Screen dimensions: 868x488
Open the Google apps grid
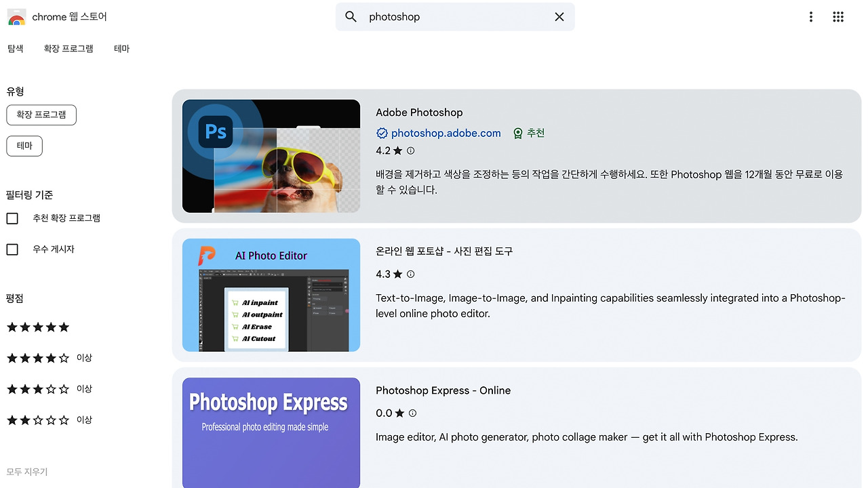point(838,16)
